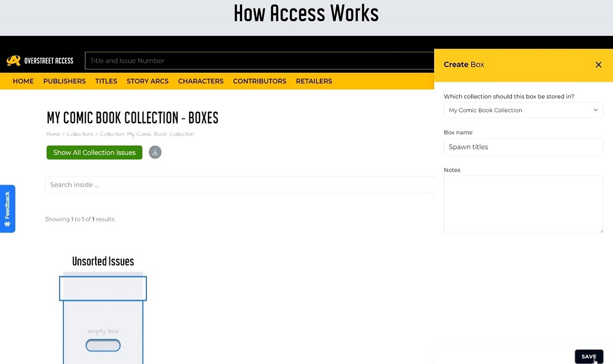613x364 pixels.
Task: Click the Collections breadcrumb link
Action: (x=80, y=134)
